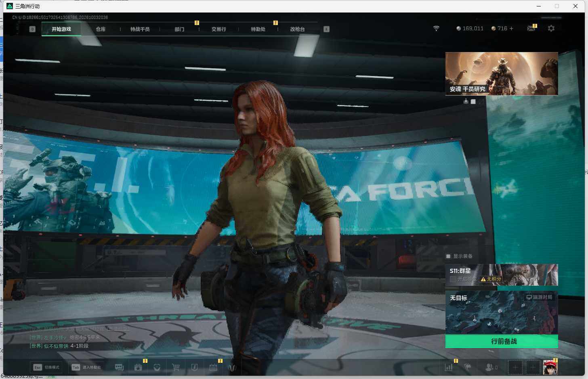Click the plus next to 716 currency
The image size is (588, 379).
click(511, 28)
